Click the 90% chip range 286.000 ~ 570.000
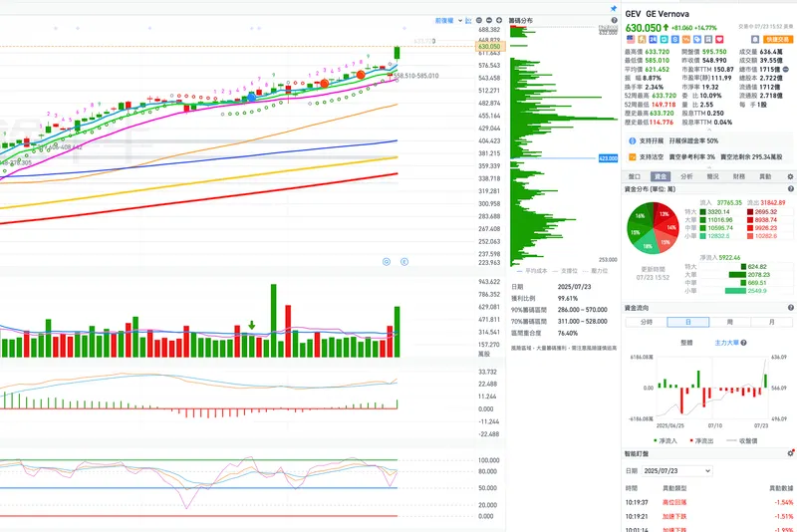Screen dimensions: 797x532 (x=582, y=310)
